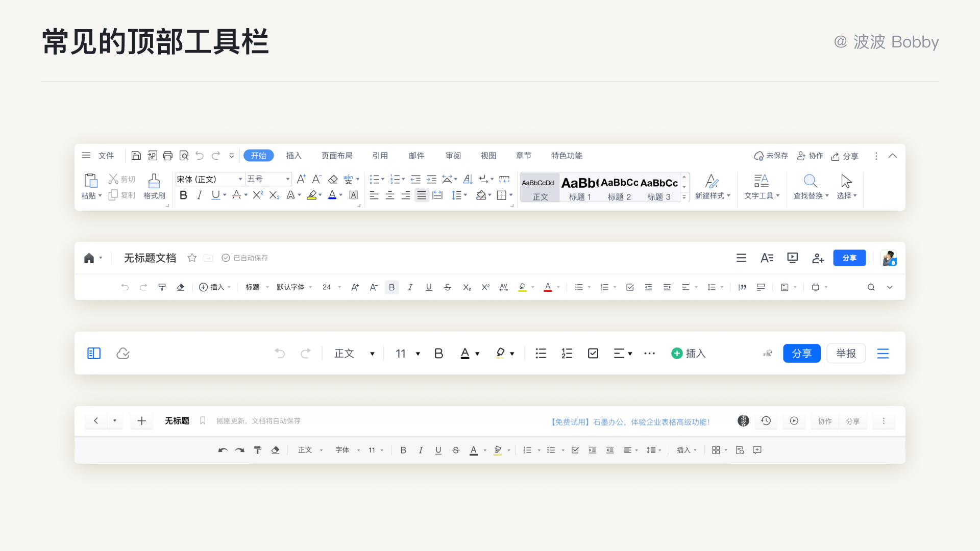Click the 新建样式 icon
Screen dimensions: 980x551
point(712,181)
